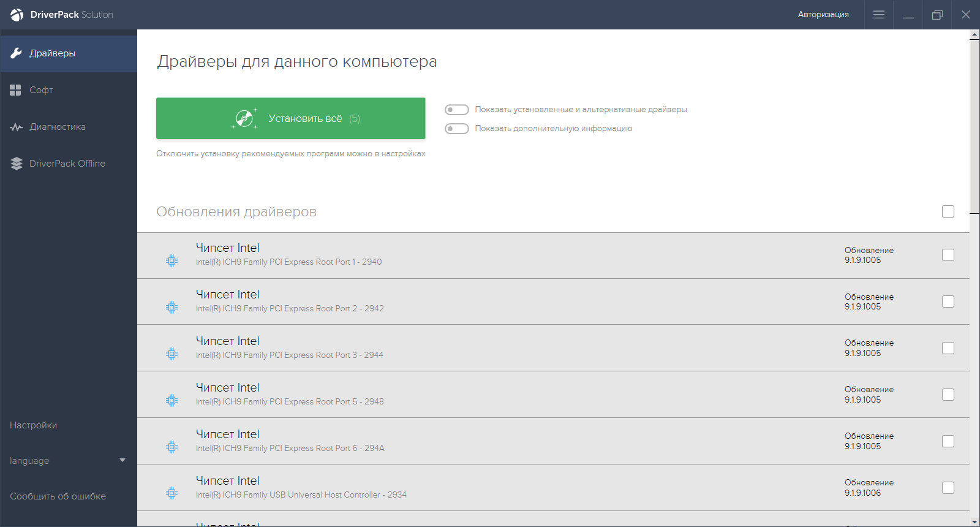The image size is (980, 527).
Task: Click Сообщить об ошибке link
Action: tap(58, 496)
